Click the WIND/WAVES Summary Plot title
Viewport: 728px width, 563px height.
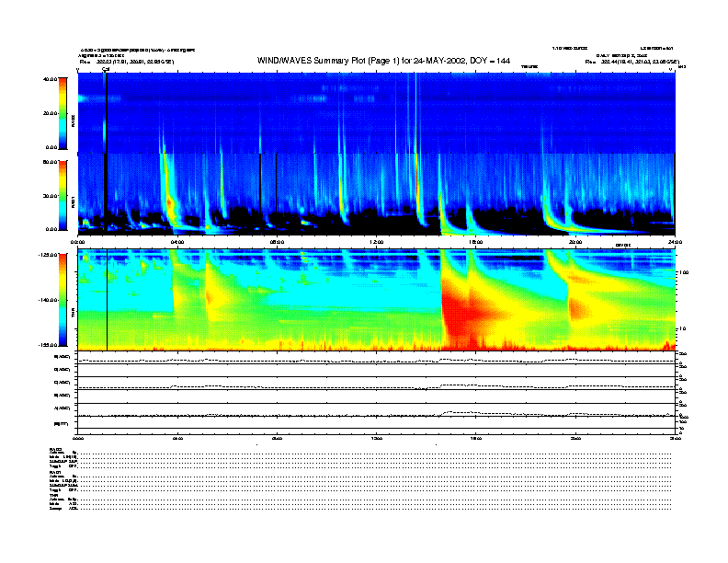[x=383, y=61]
